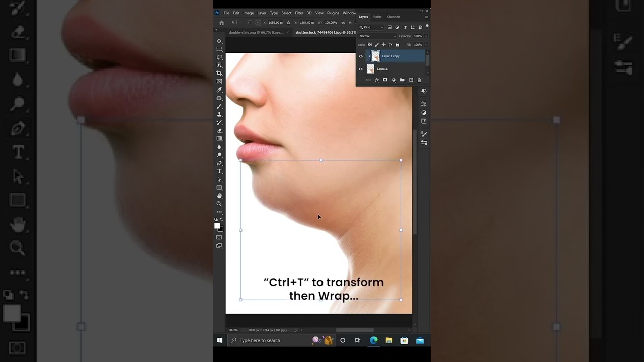Open the Opacity slider dropdown arrow
Image resolution: width=644 pixels, height=362 pixels.
click(x=426, y=36)
